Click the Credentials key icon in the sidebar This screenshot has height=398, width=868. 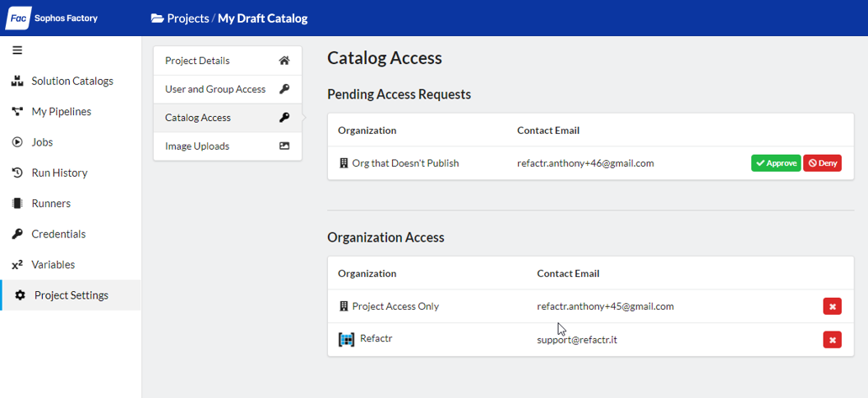tap(17, 234)
